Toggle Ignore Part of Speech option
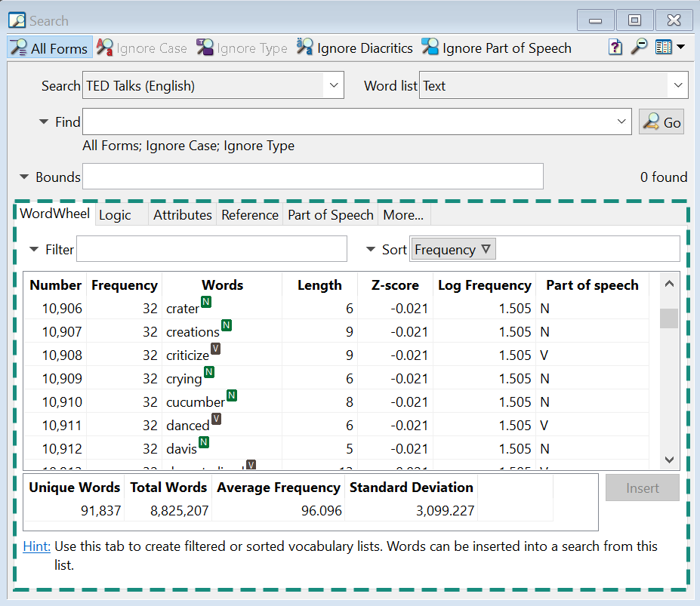Viewport: 700px width, 606px height. 497,48
